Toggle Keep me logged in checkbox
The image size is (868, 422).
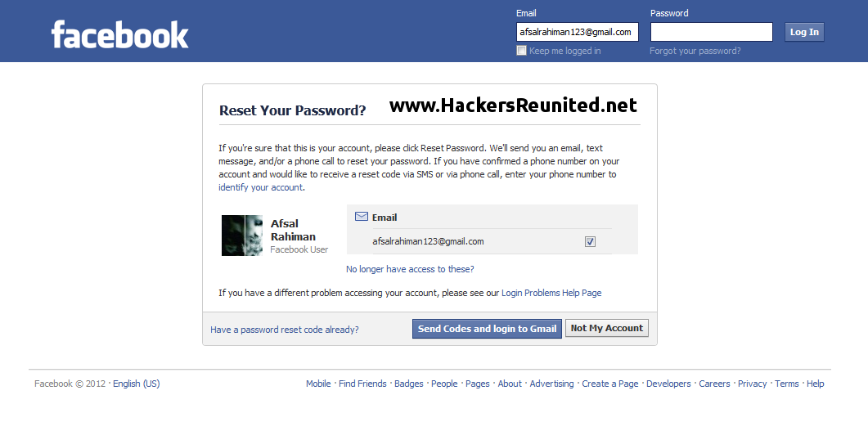pos(521,51)
